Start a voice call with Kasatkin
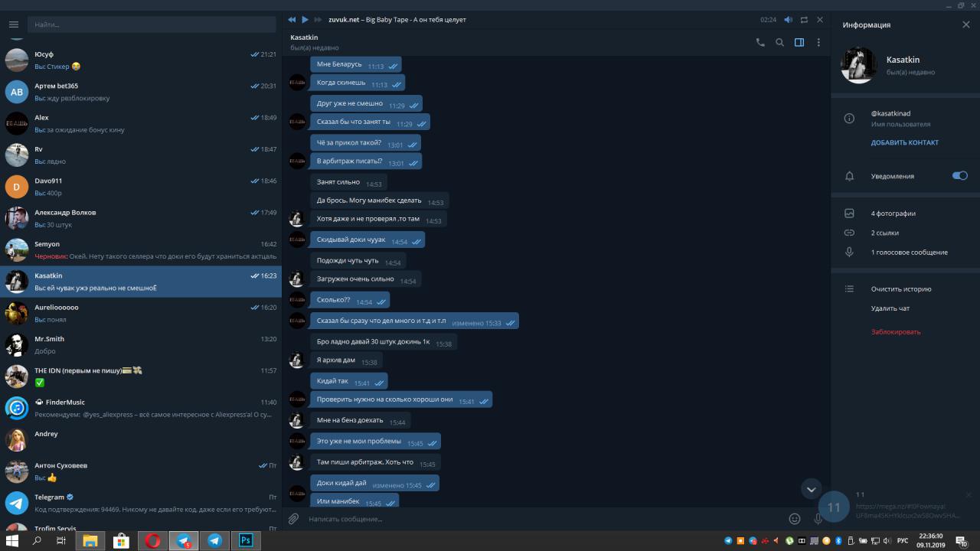This screenshot has height=551, width=980. point(760,43)
